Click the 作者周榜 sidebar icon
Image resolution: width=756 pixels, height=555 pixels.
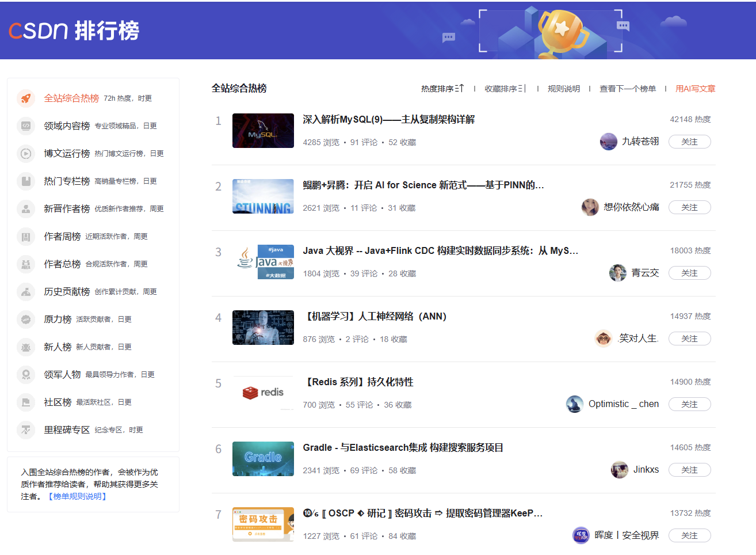point(26,237)
